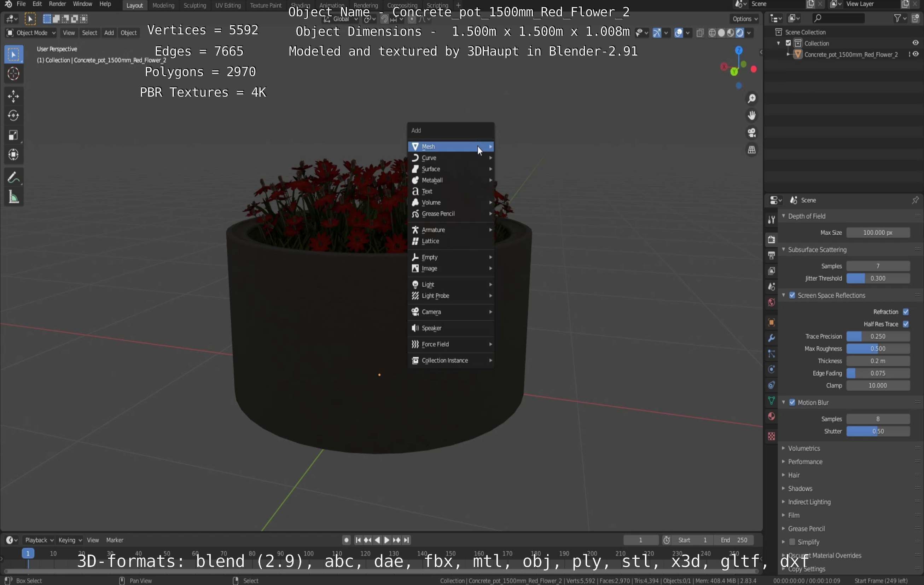Image resolution: width=924 pixels, height=585 pixels.
Task: Open Tool properties tab icon
Action: (771, 220)
